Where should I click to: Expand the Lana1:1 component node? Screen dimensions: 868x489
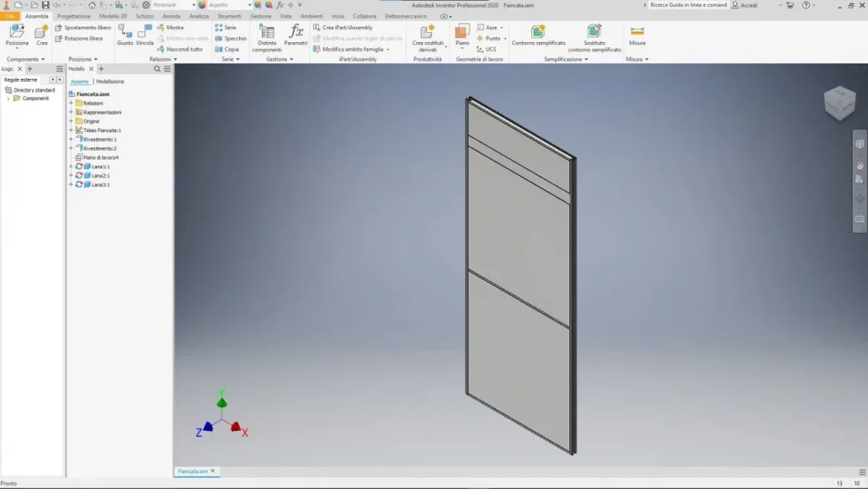click(71, 167)
